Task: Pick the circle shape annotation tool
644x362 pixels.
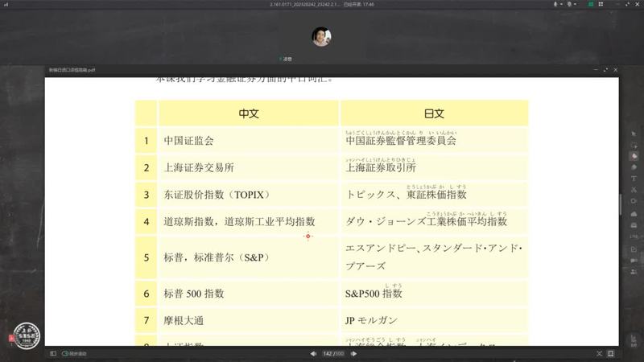Action: [634, 200]
